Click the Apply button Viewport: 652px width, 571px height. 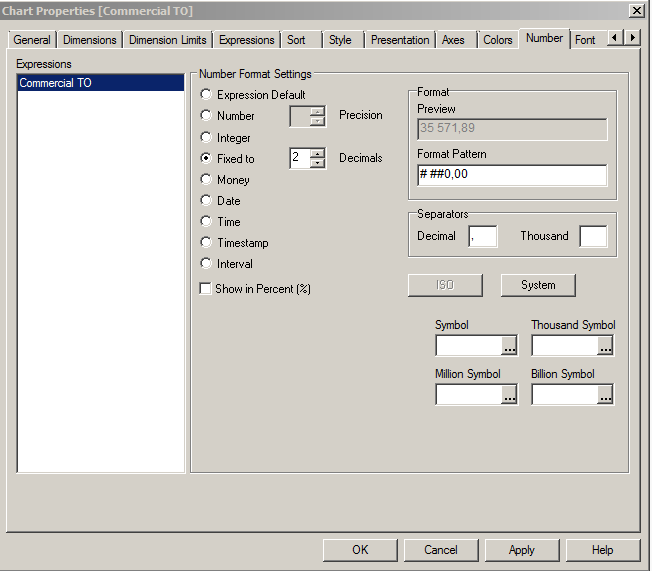tap(521, 550)
